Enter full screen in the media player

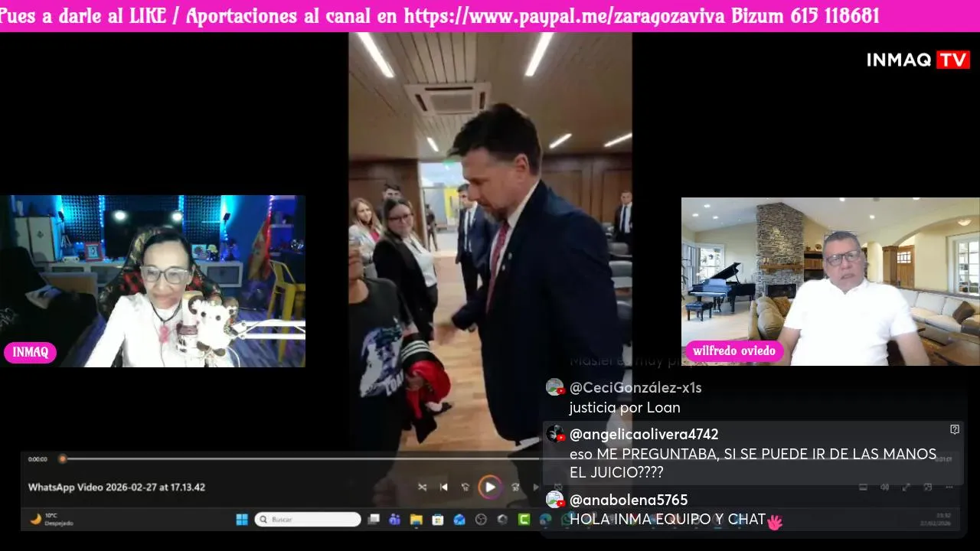click(x=906, y=487)
